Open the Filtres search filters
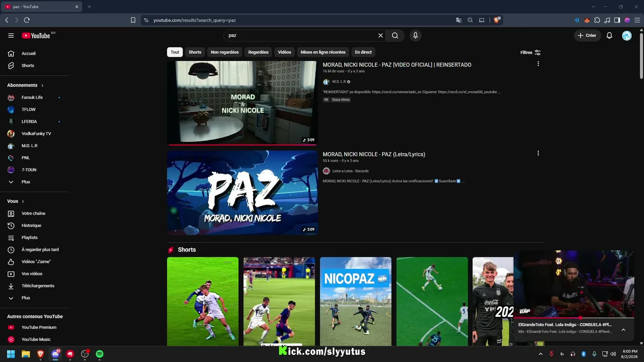This screenshot has height=362, width=644. coord(530,52)
